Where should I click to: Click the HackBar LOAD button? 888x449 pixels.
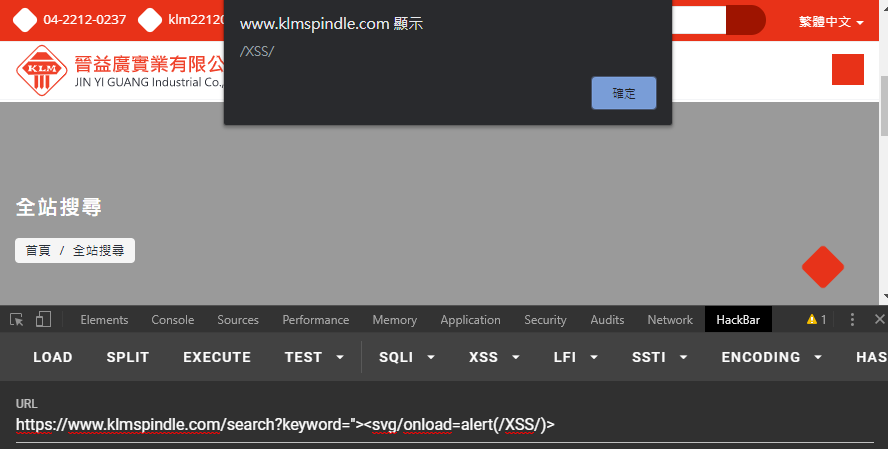click(53, 357)
